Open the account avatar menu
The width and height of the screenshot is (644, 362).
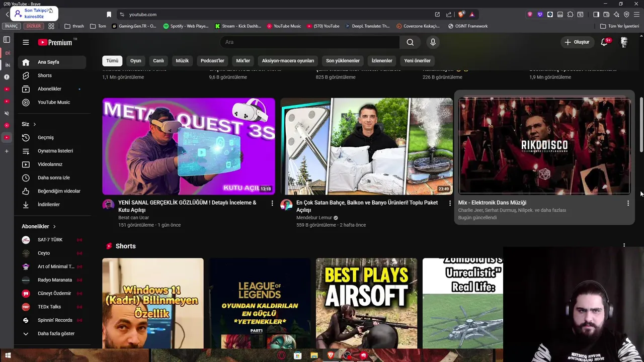pyautogui.click(x=624, y=42)
